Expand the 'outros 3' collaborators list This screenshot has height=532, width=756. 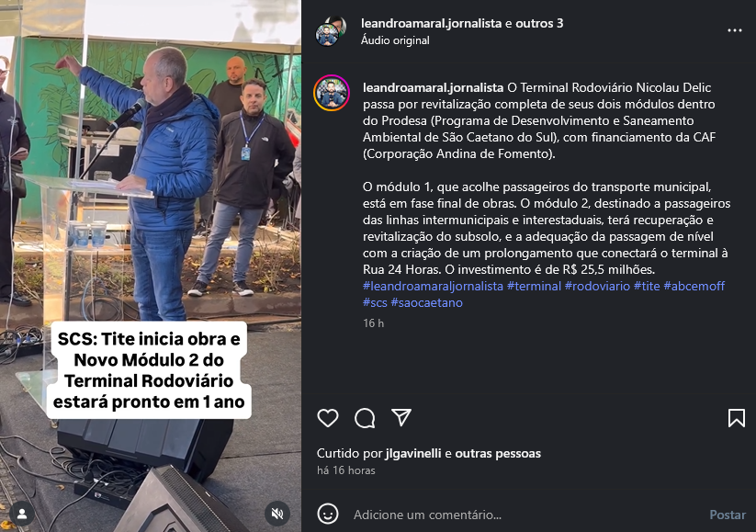pos(539,23)
